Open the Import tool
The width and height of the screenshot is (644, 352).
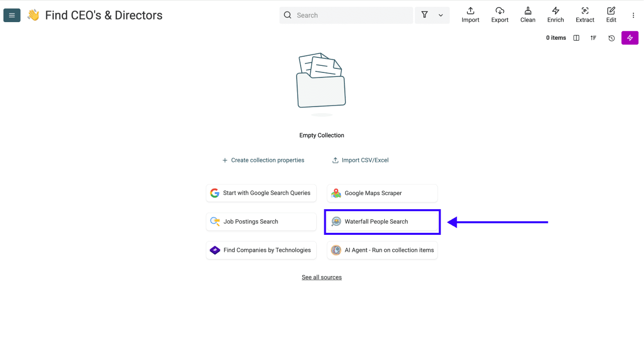[x=470, y=15]
